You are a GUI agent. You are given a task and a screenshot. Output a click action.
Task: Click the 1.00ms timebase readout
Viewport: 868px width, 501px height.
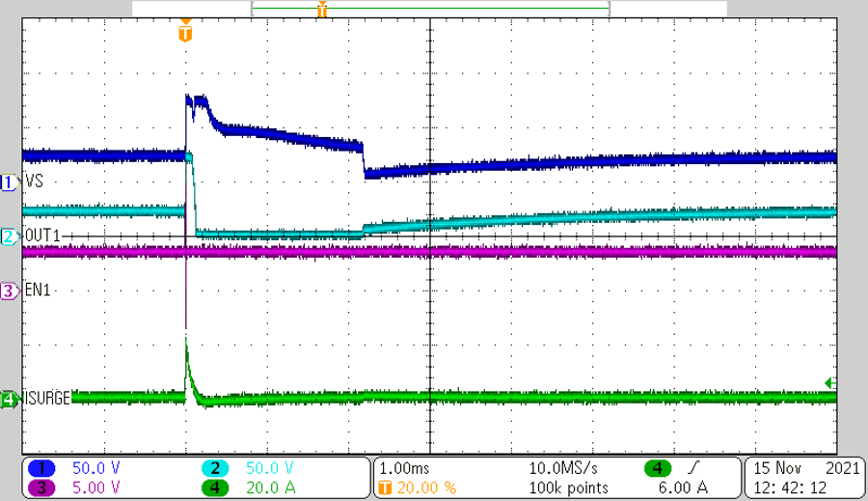[x=404, y=468]
